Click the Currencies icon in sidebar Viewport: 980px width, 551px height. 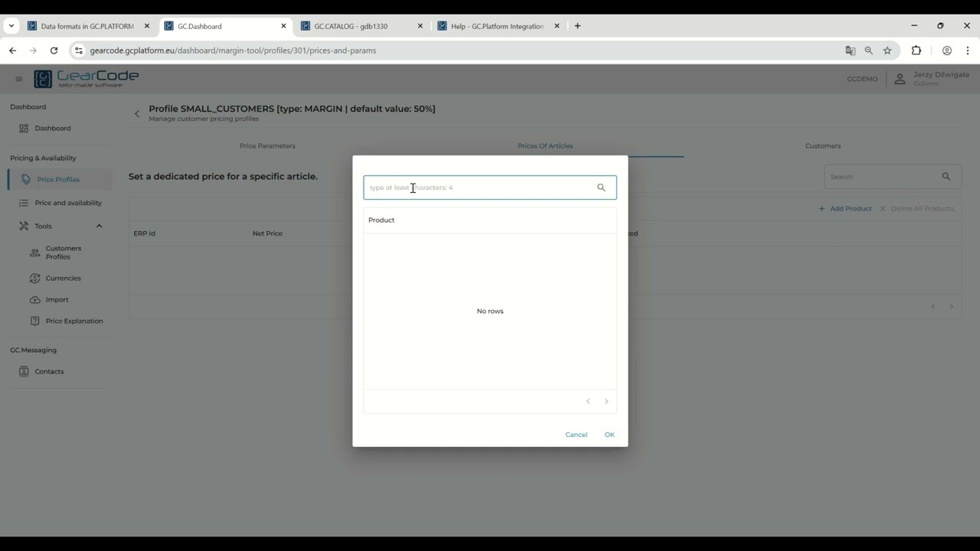click(34, 278)
